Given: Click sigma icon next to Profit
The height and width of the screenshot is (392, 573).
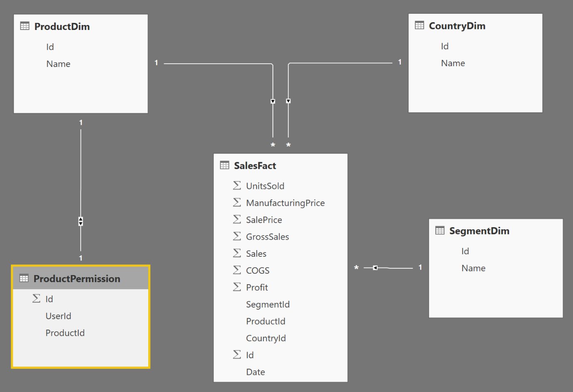Looking at the screenshot, I should point(237,287).
